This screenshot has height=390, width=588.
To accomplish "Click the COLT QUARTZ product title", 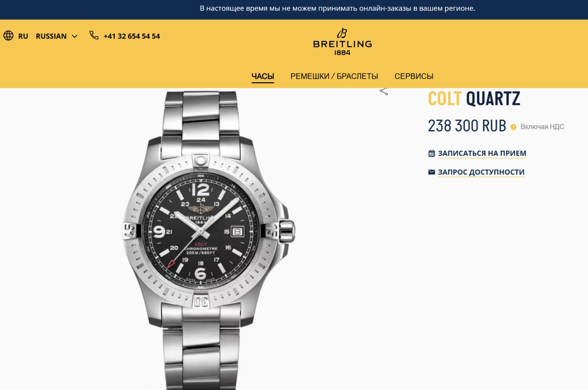I will point(474,99).
